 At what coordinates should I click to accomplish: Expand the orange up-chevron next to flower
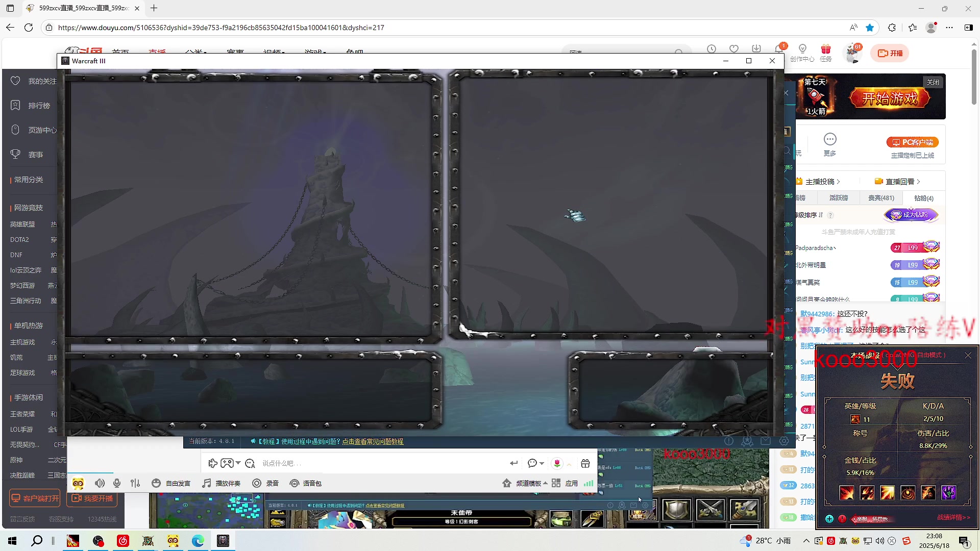tap(569, 464)
